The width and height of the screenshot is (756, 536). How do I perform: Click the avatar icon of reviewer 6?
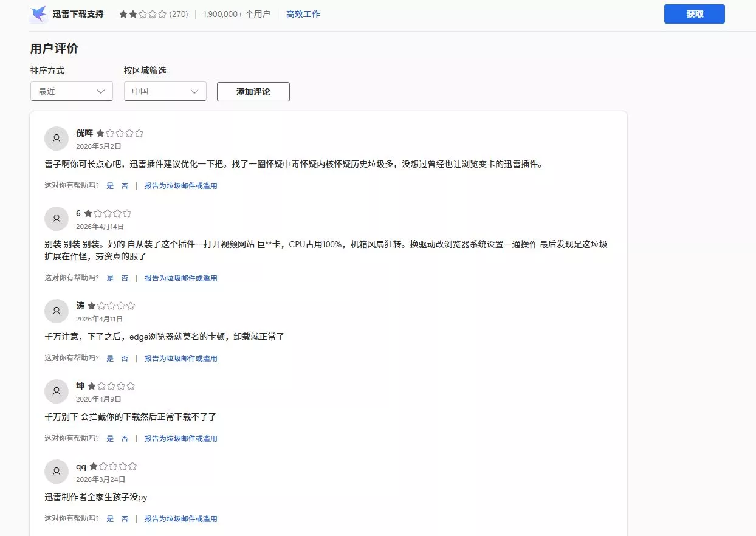pyautogui.click(x=57, y=219)
